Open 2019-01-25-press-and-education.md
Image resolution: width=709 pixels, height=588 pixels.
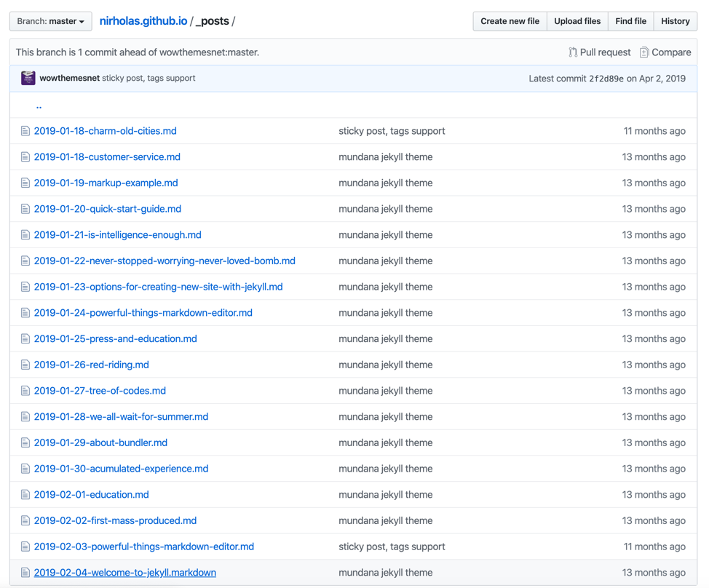click(115, 339)
